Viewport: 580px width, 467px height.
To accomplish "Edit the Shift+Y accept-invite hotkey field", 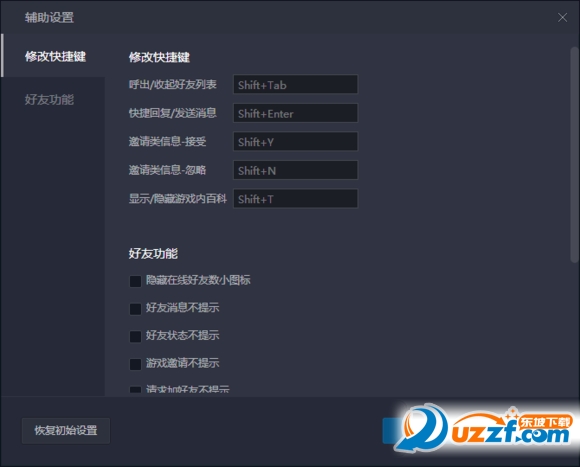I will (295, 141).
